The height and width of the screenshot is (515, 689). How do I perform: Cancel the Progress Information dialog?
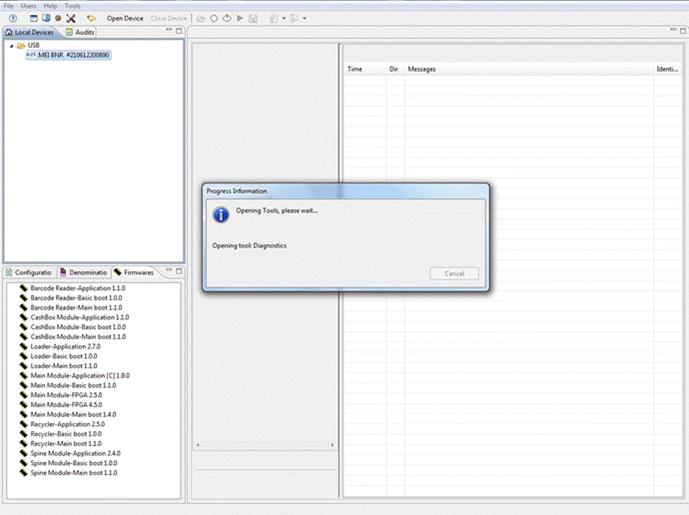pos(454,273)
